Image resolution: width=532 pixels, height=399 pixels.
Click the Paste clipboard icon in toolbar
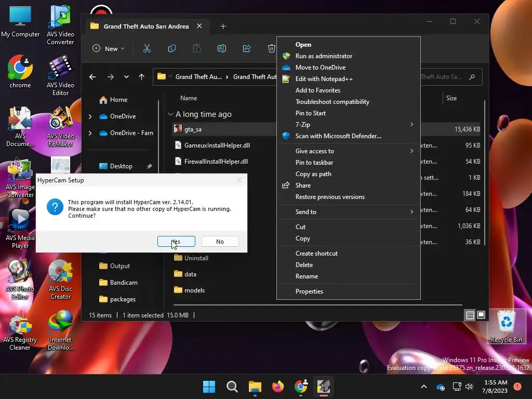[197, 48]
